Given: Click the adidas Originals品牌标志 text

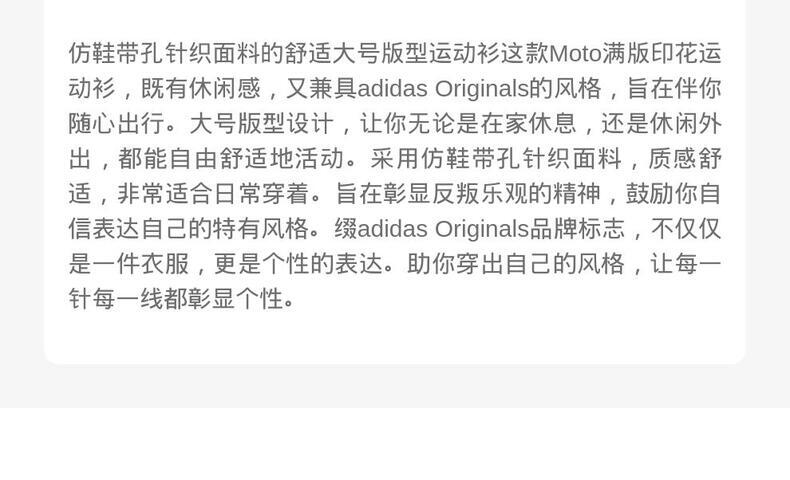Looking at the screenshot, I should click(491, 229).
